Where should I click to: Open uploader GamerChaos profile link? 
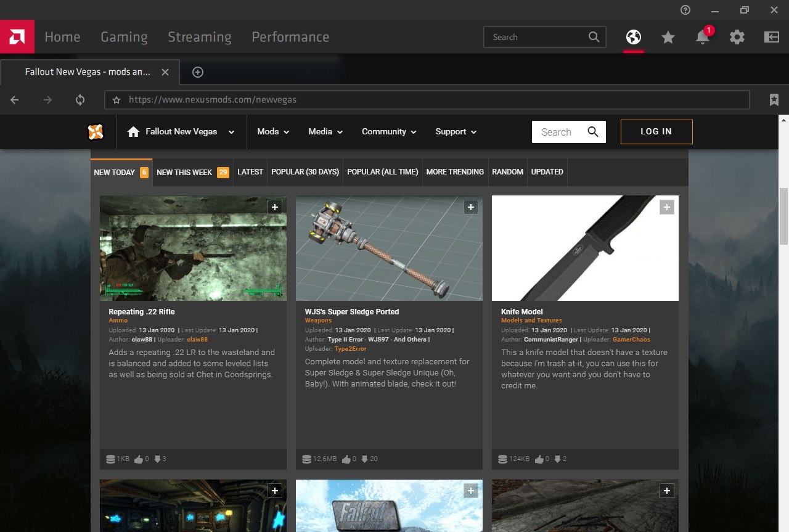[631, 340]
